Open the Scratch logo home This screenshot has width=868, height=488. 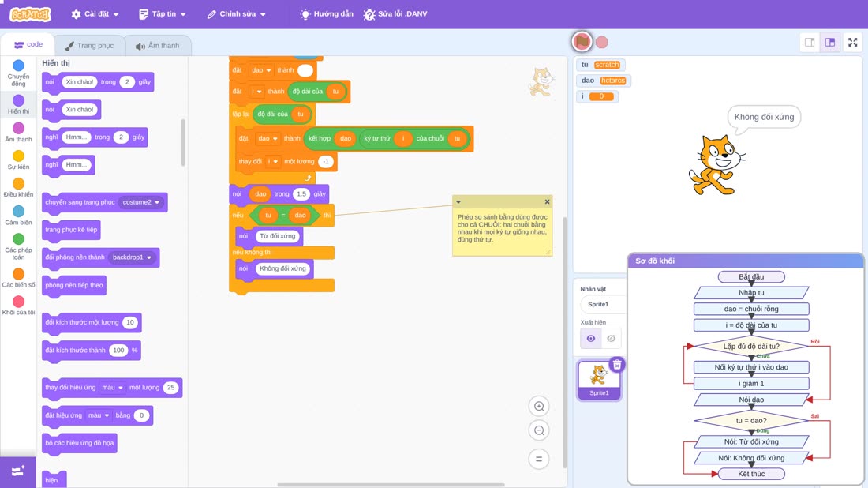(31, 14)
